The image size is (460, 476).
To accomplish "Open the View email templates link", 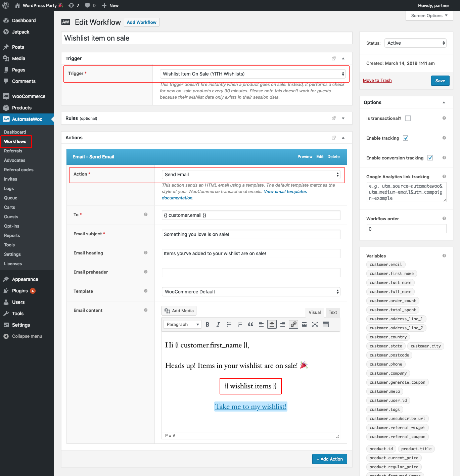I will coord(285,191).
